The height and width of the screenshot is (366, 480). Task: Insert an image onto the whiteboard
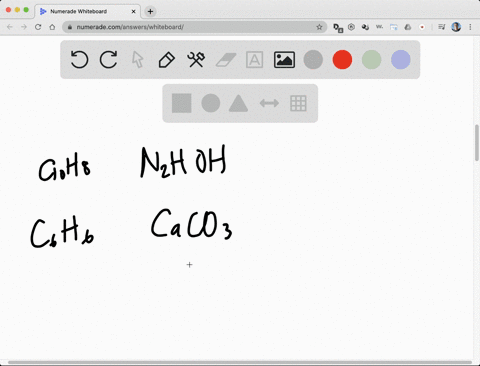[284, 60]
